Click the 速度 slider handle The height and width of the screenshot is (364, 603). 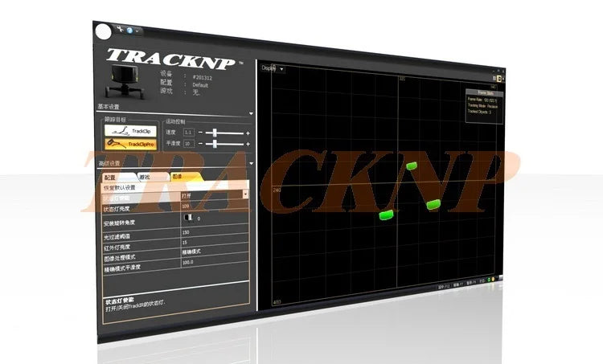[x=215, y=133]
